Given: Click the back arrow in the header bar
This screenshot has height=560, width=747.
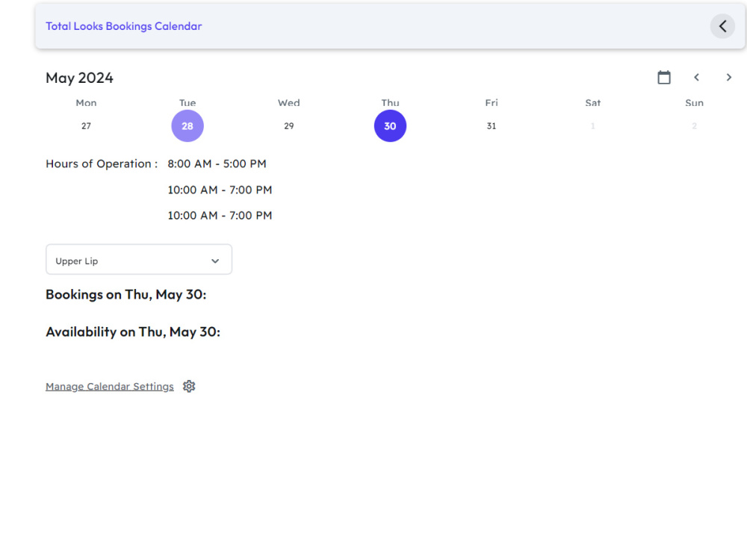Looking at the screenshot, I should (722, 26).
